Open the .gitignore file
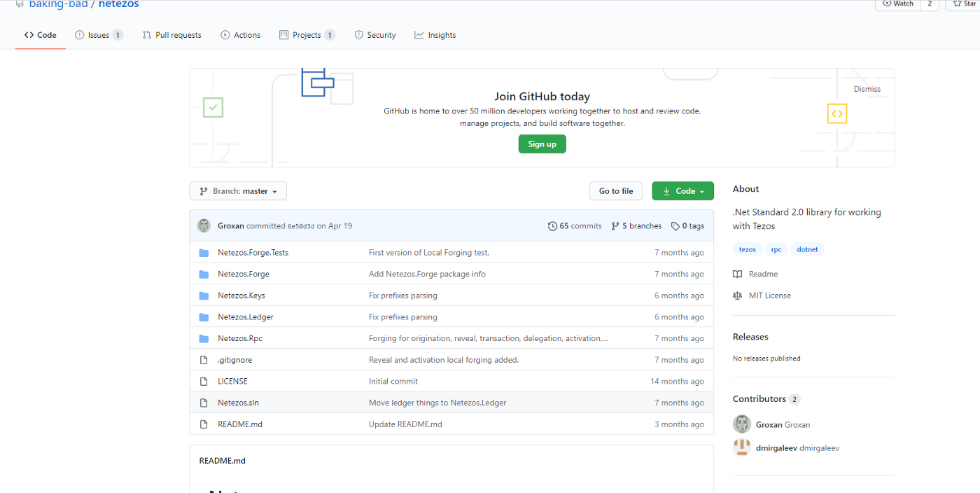The image size is (980, 493). click(x=234, y=360)
